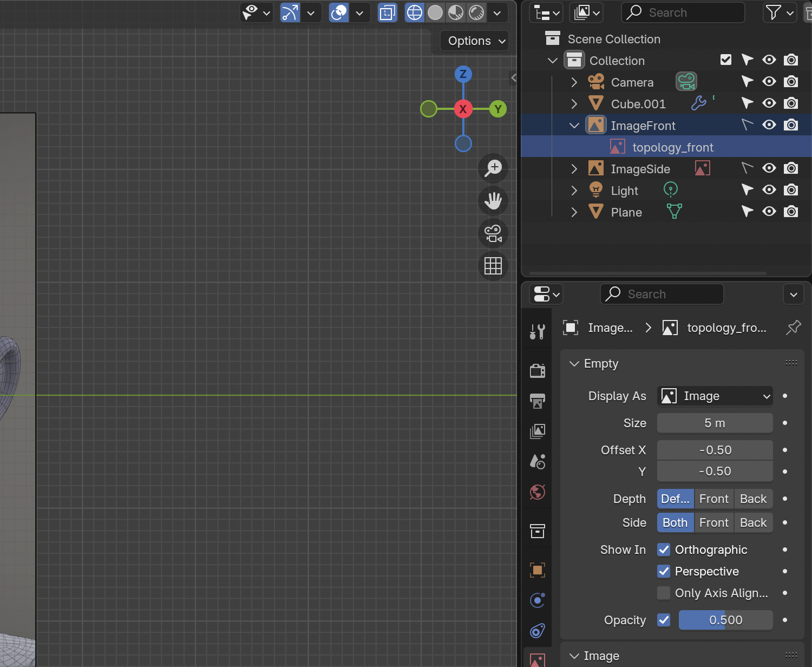Viewport: 812px width, 667px height.
Task: Open the World properties tab
Action: click(538, 492)
